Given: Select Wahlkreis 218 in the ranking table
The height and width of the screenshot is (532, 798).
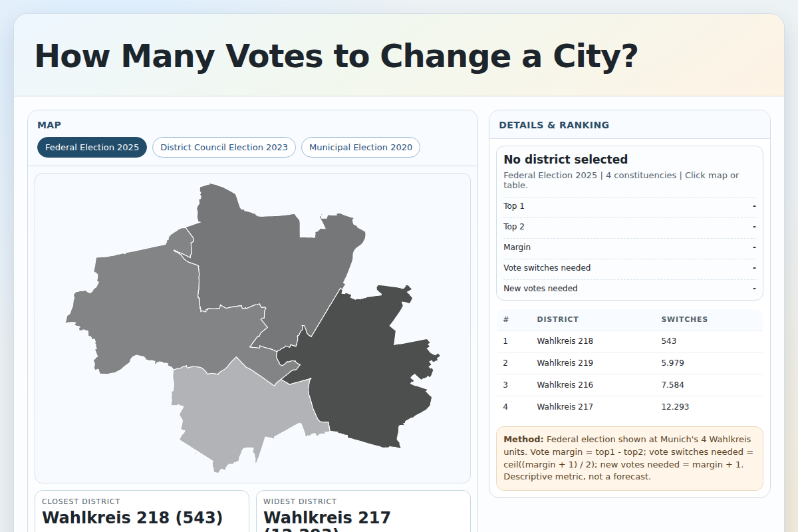Looking at the screenshot, I should click(x=565, y=340).
